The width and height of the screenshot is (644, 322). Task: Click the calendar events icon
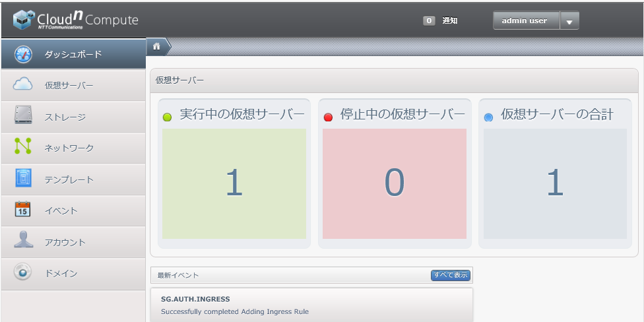coord(23,210)
